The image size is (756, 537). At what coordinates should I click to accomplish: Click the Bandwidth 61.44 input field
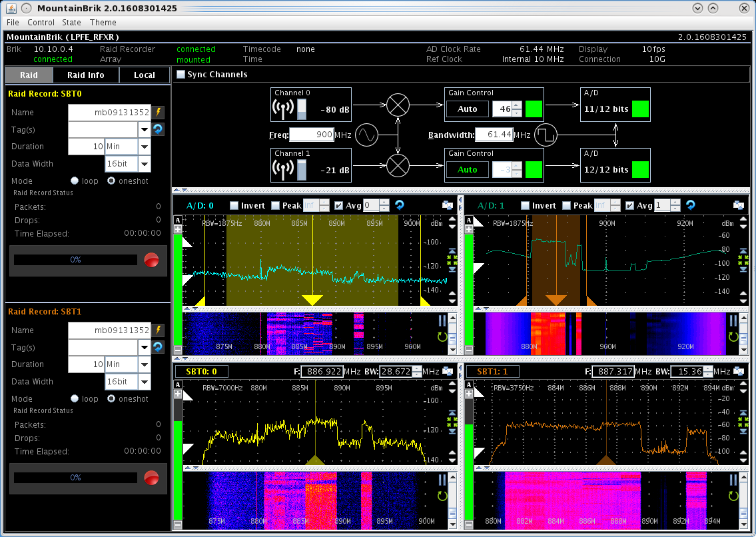tap(494, 135)
